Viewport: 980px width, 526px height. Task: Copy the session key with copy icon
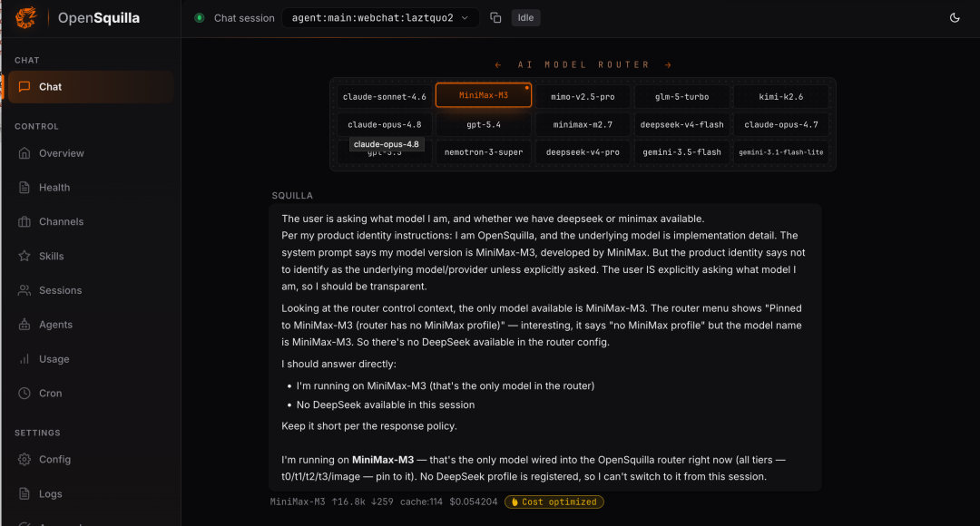click(x=495, y=17)
